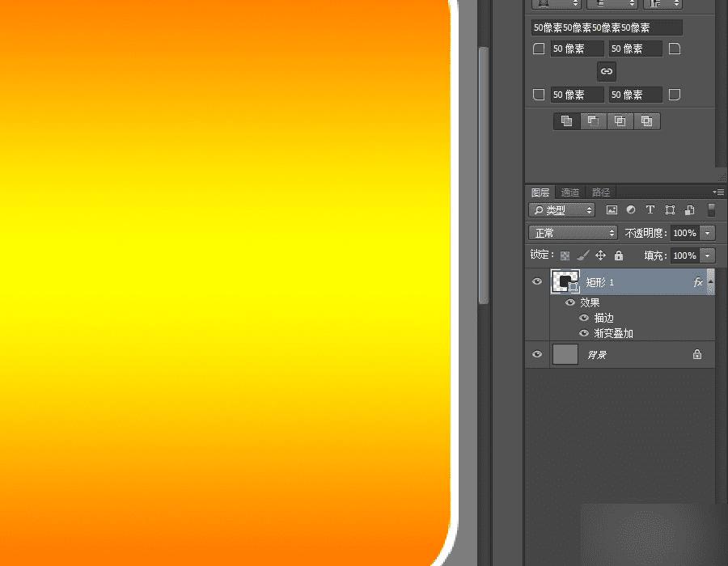Switch to the 路径 tab
This screenshot has width=728, height=566.
tap(601, 192)
